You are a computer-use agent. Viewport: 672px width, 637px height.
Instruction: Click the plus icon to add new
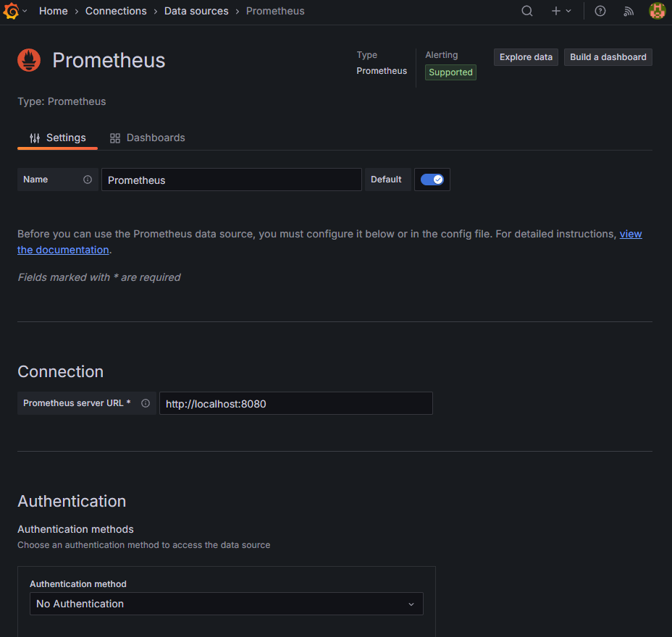click(x=556, y=11)
